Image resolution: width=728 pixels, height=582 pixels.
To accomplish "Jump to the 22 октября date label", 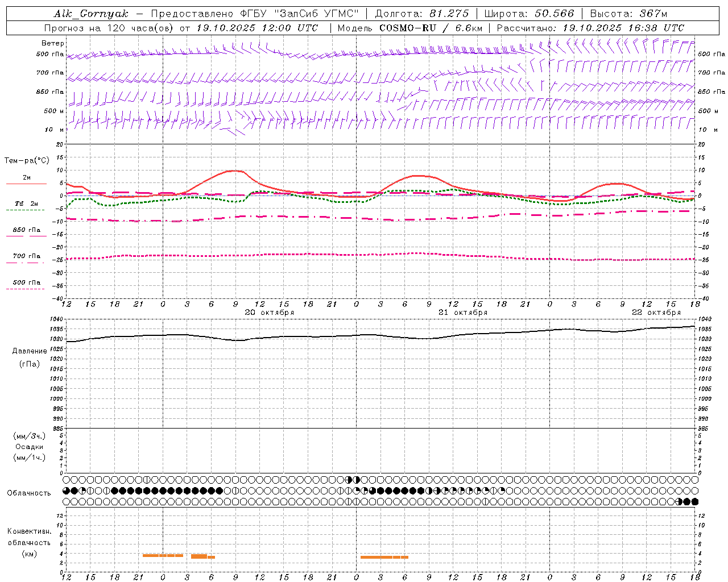I will (656, 313).
